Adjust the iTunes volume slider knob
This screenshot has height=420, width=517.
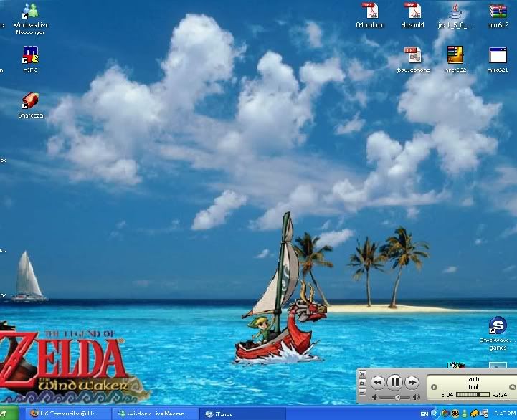click(x=398, y=398)
